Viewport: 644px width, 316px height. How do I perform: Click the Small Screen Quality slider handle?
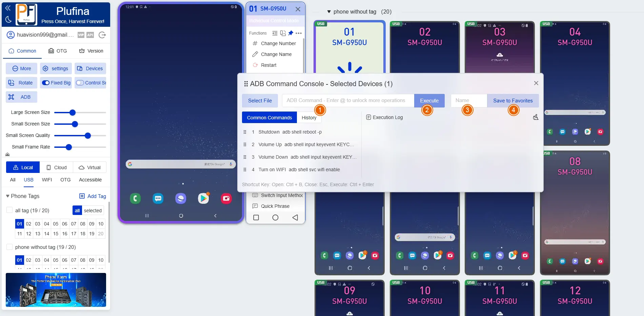click(88, 136)
